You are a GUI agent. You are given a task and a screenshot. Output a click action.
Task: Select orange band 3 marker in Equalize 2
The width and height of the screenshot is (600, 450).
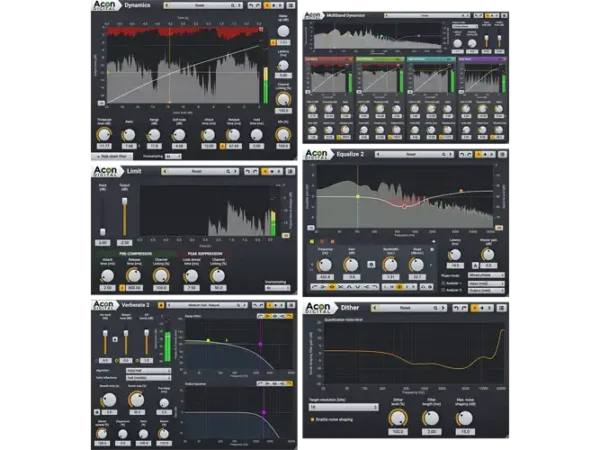(x=332, y=241)
